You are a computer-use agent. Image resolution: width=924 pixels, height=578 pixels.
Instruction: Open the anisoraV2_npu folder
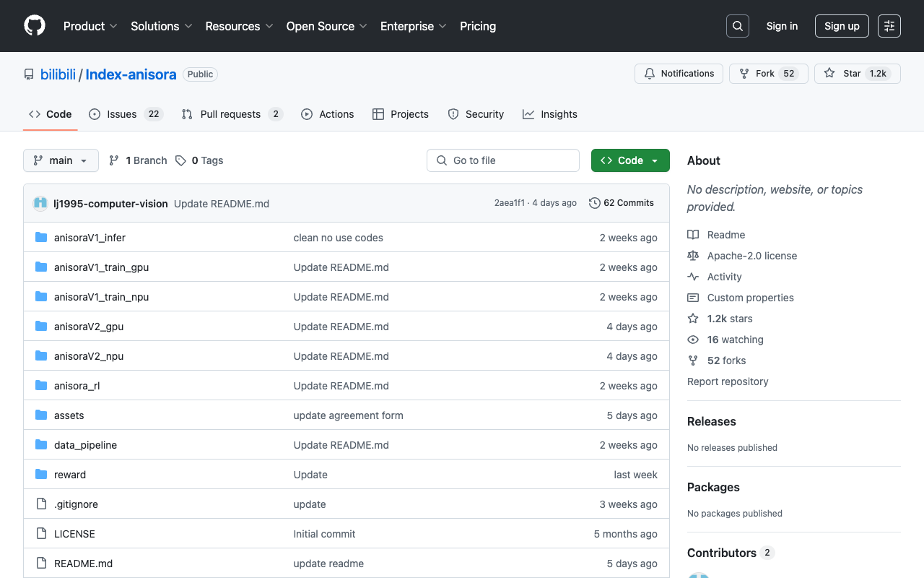(x=89, y=356)
